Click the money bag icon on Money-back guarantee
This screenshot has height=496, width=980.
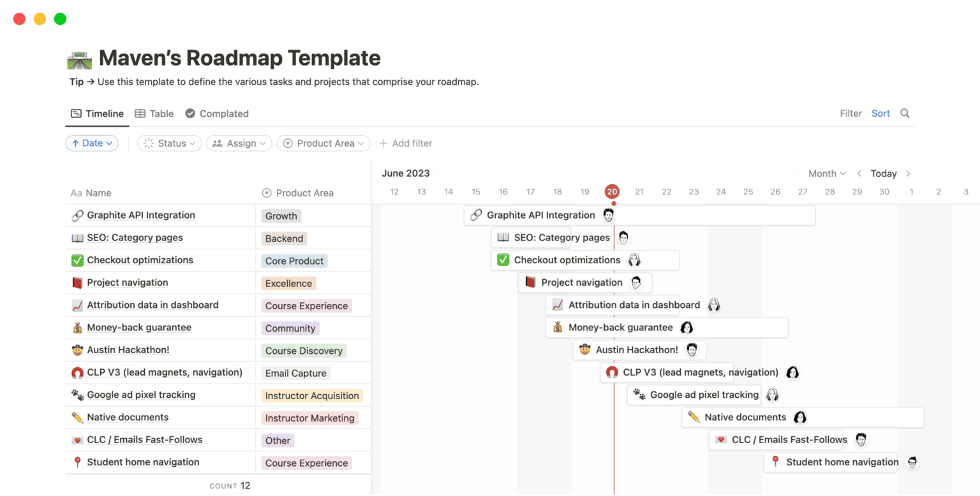[x=558, y=327]
